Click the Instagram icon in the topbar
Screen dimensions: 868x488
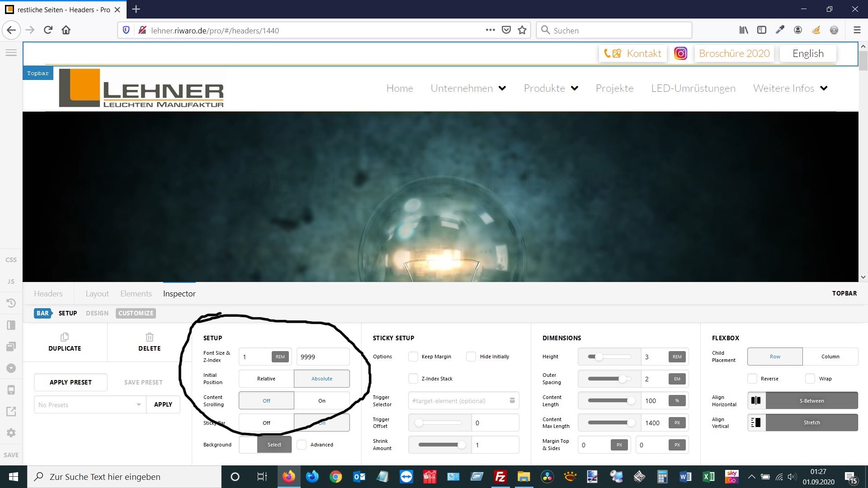pyautogui.click(x=680, y=53)
